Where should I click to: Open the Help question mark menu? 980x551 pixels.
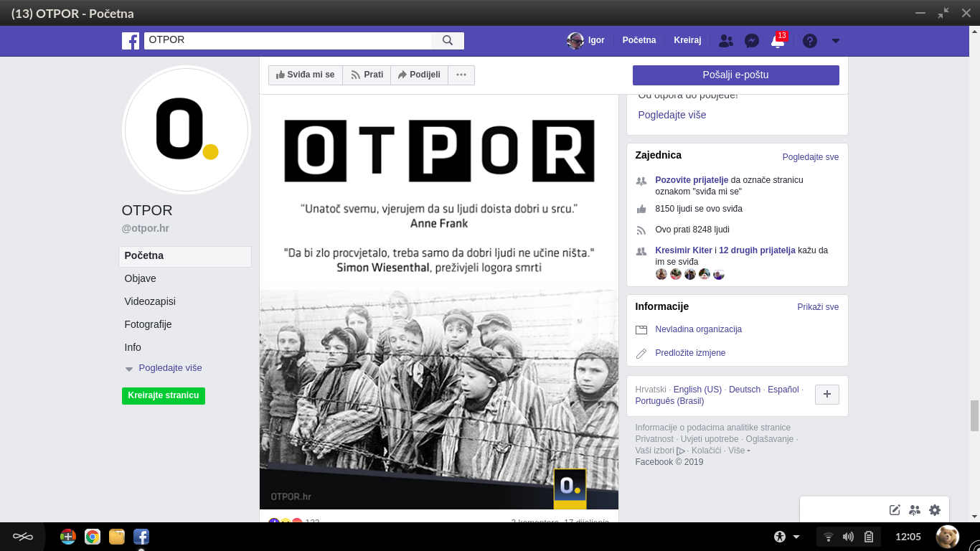(809, 41)
